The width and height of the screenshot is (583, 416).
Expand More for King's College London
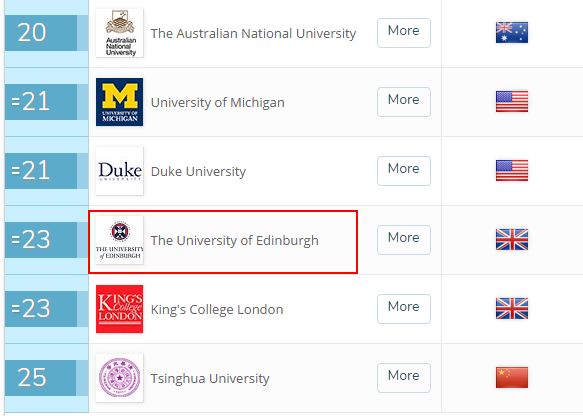click(404, 309)
